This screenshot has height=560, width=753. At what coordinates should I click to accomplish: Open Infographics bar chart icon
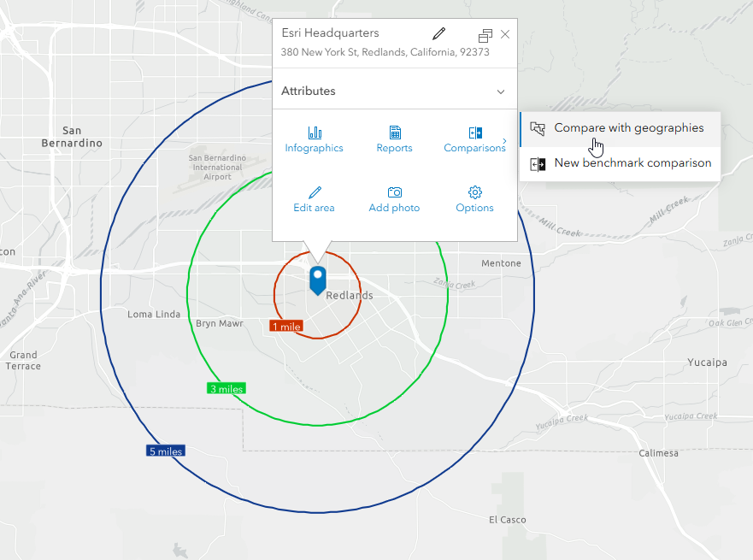click(x=315, y=132)
